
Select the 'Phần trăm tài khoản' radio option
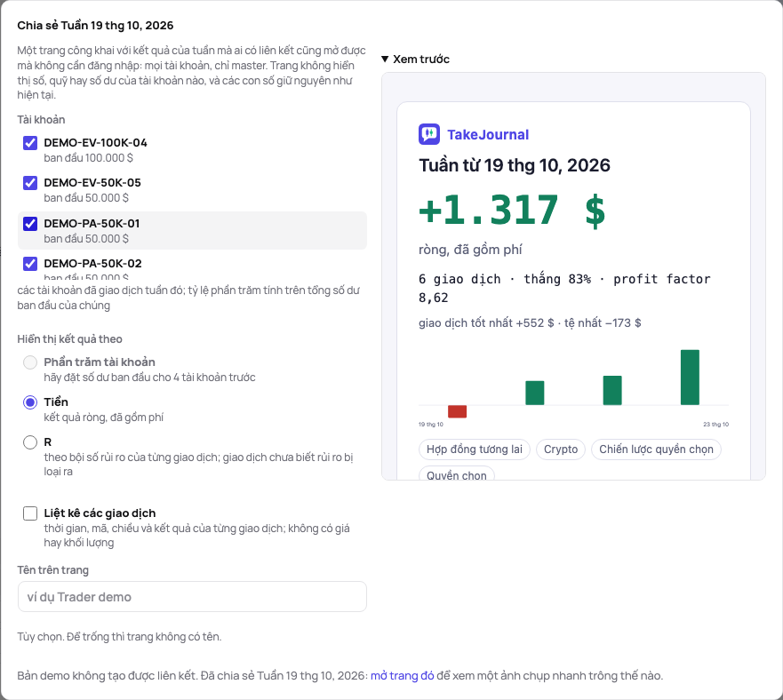point(30,362)
